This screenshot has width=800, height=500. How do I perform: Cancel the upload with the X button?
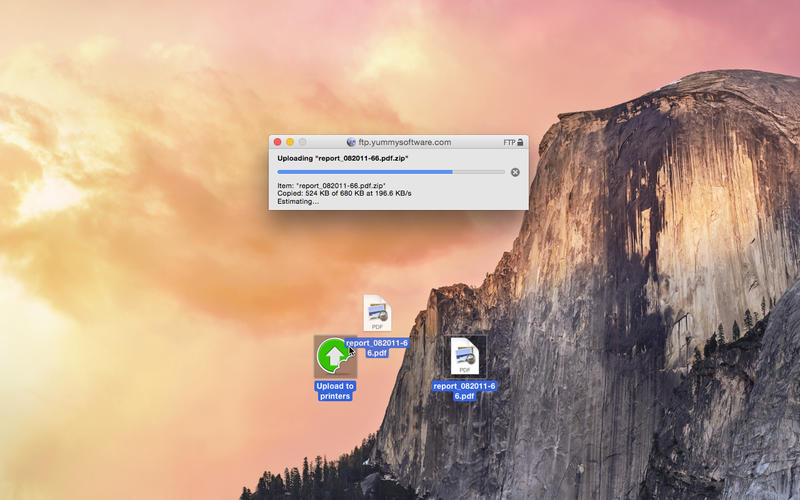[x=515, y=172]
